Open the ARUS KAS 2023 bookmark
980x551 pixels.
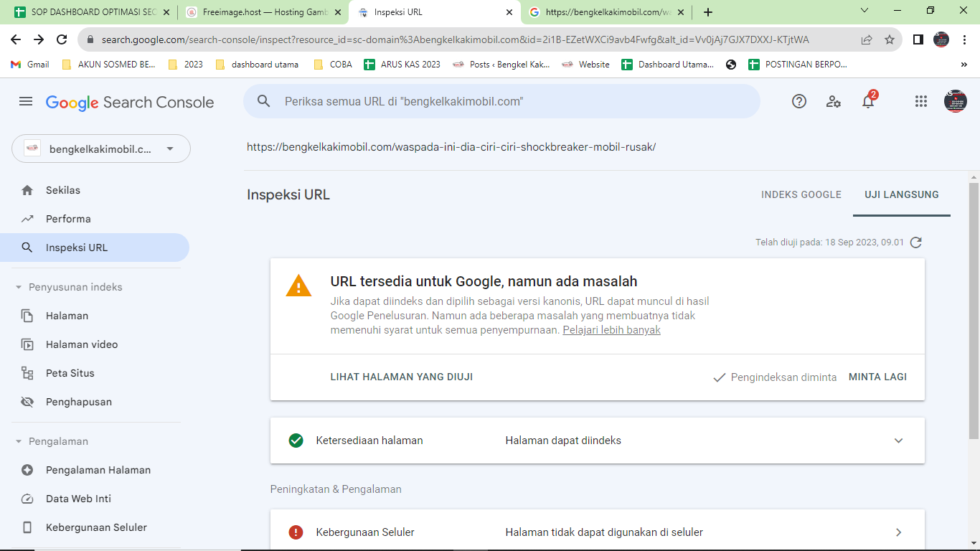click(x=402, y=65)
